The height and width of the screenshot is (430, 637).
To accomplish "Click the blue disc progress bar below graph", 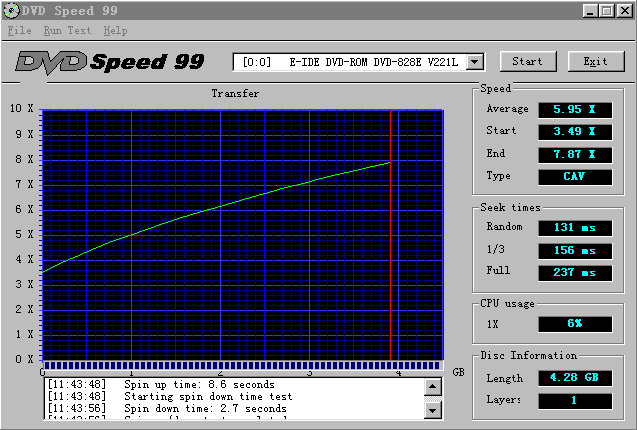I will [242, 365].
